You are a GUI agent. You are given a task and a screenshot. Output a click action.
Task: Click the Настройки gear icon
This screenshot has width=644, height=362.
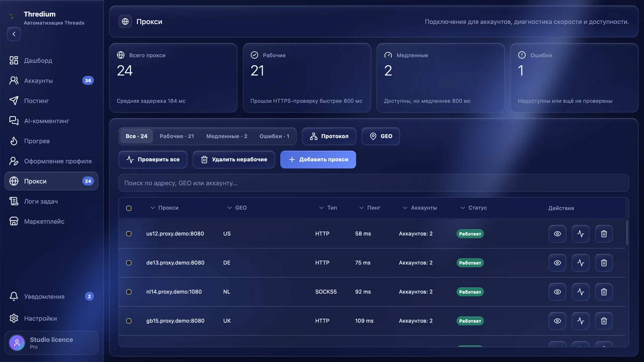click(14, 318)
